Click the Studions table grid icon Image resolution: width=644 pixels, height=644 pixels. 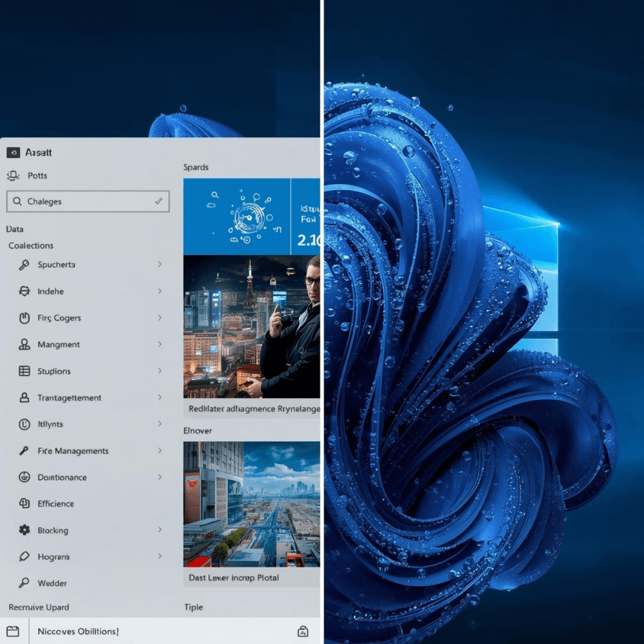coord(24,371)
